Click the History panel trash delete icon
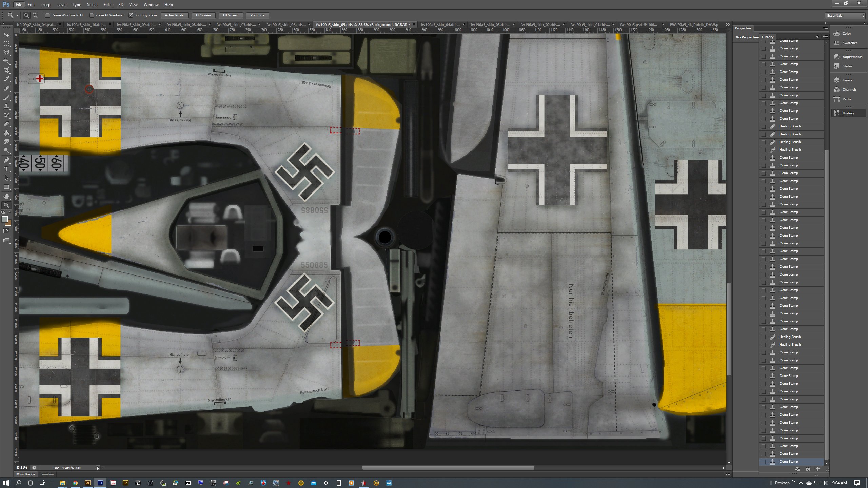 tap(817, 469)
